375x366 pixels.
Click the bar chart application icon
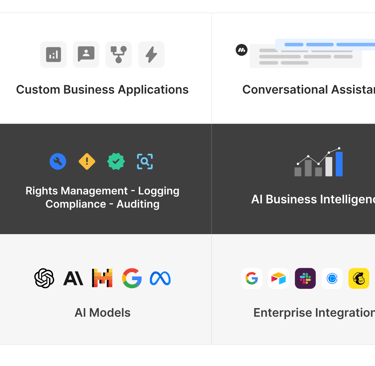(x=54, y=55)
